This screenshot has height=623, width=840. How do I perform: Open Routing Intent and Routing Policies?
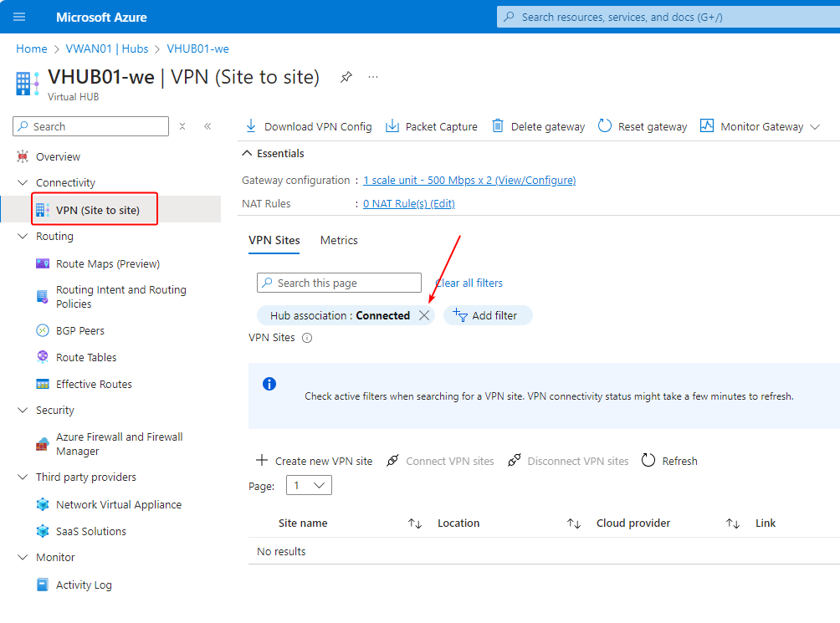121,297
